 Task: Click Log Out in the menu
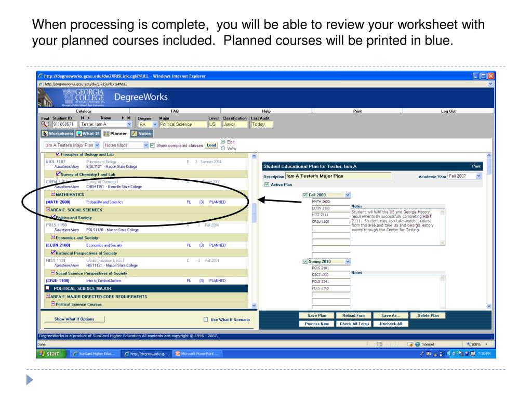pos(448,111)
